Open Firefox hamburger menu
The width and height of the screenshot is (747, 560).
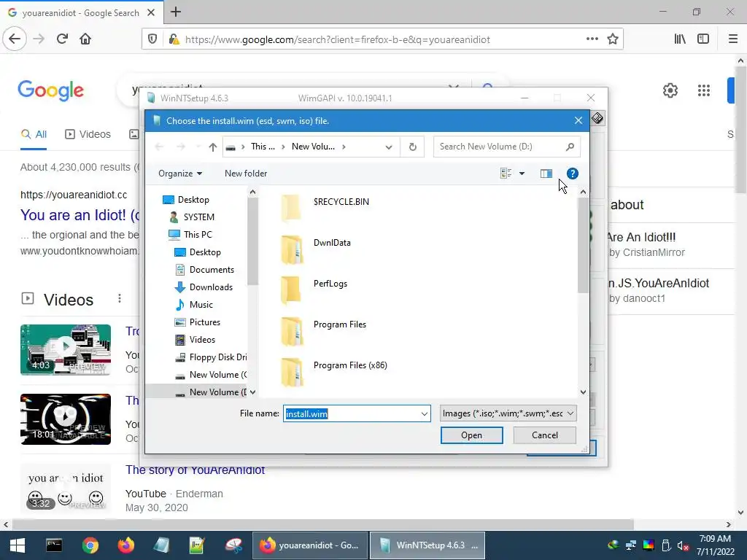(x=733, y=39)
